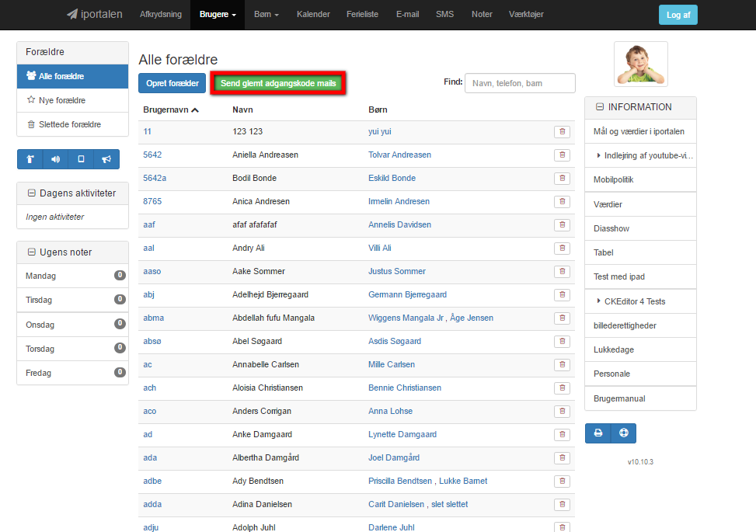Open Mandag notes in Ugens noter
The width and height of the screenshot is (756, 532).
[x=73, y=276]
